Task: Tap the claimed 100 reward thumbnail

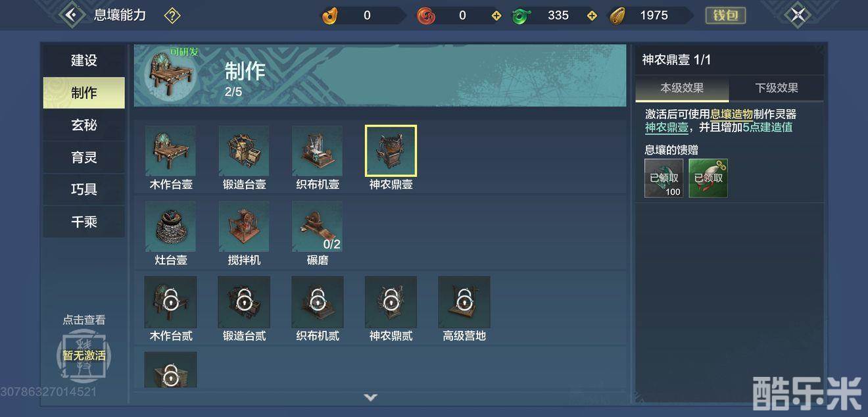Action: click(x=664, y=178)
